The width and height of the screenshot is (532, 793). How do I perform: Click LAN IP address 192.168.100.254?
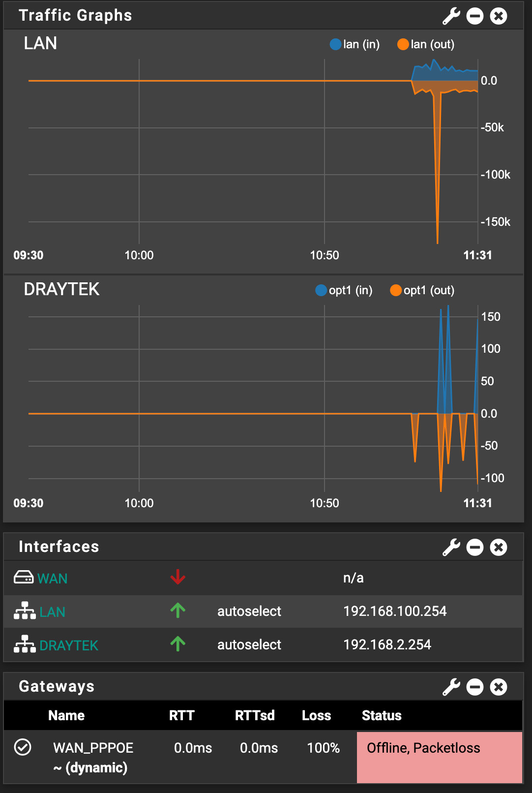click(395, 611)
